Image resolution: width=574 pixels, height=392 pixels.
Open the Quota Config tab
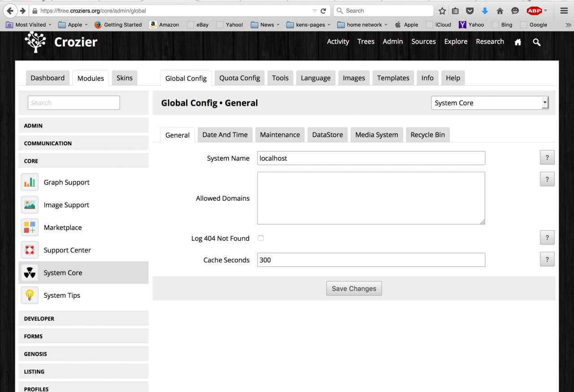click(x=239, y=78)
